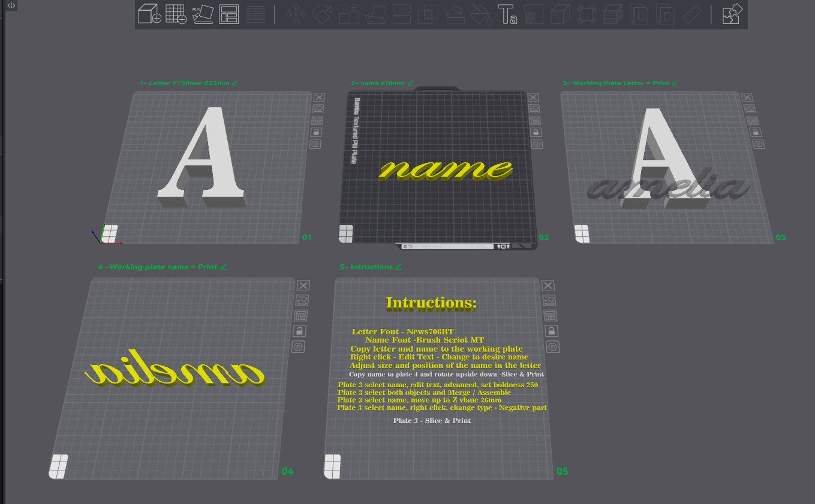Remove plate 01 using its X icon
This screenshot has height=504, width=815.
pos(318,97)
